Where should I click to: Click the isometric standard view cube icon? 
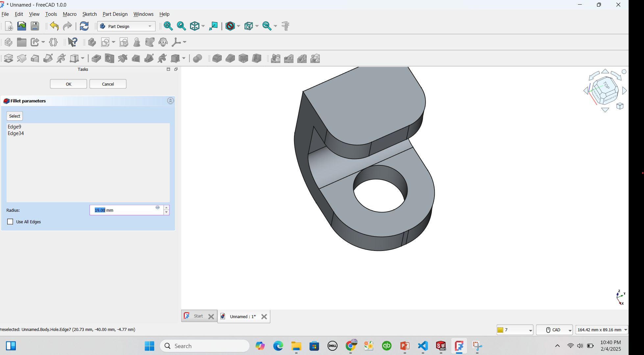point(195,26)
